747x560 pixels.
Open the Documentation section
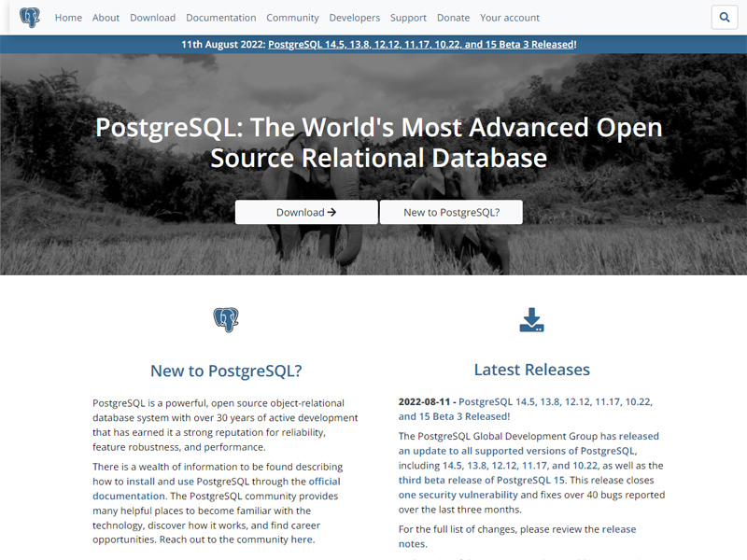coord(220,17)
